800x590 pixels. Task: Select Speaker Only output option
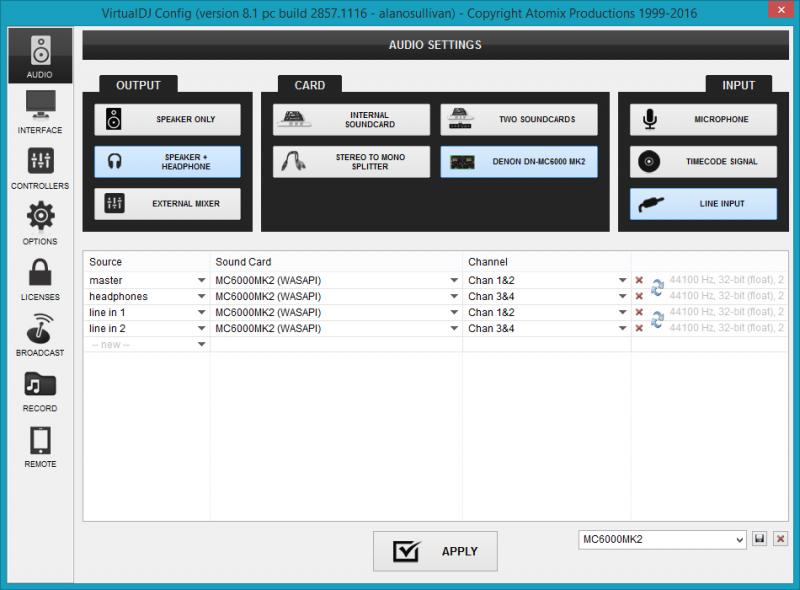(x=168, y=120)
